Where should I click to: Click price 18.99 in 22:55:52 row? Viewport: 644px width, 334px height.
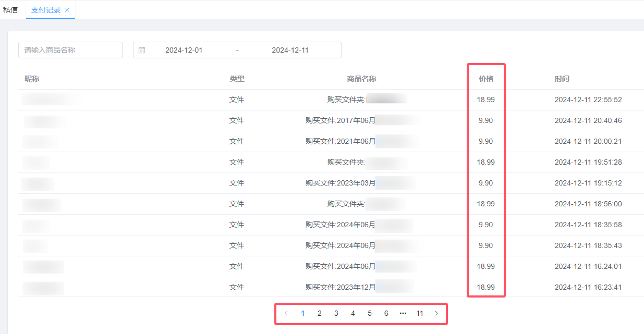click(486, 100)
